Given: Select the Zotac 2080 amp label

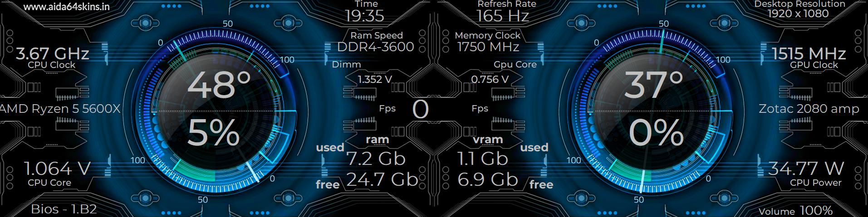Looking at the screenshot, I should click(809, 109).
